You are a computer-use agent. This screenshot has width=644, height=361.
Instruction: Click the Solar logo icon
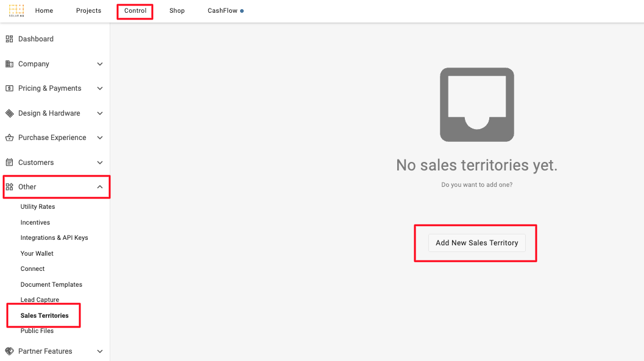(16, 11)
